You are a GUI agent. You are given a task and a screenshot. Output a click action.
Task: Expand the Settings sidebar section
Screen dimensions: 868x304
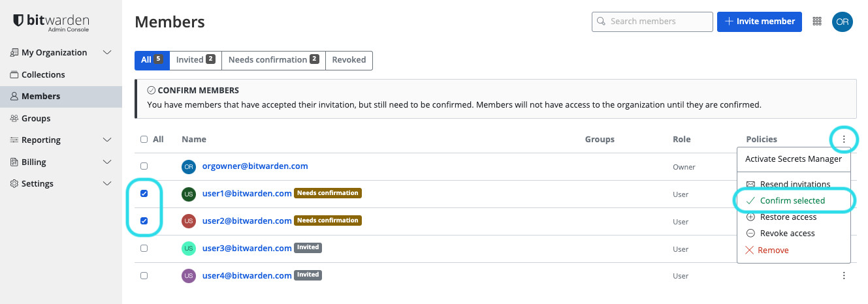pos(108,183)
